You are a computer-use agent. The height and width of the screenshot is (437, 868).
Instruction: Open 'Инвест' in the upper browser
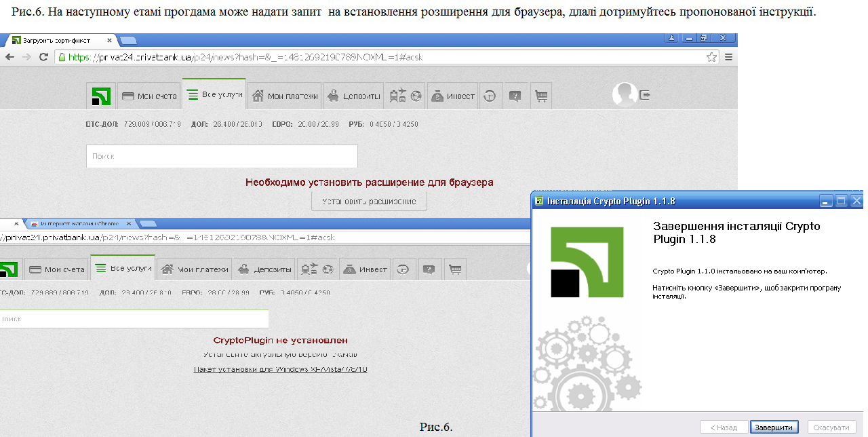tap(452, 96)
